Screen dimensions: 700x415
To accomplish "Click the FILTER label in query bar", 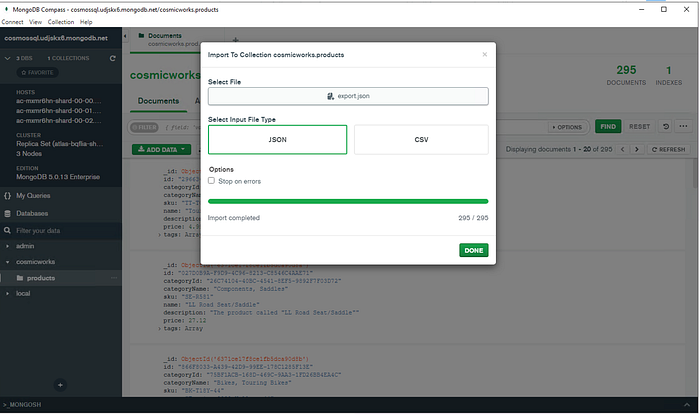I will [144, 127].
